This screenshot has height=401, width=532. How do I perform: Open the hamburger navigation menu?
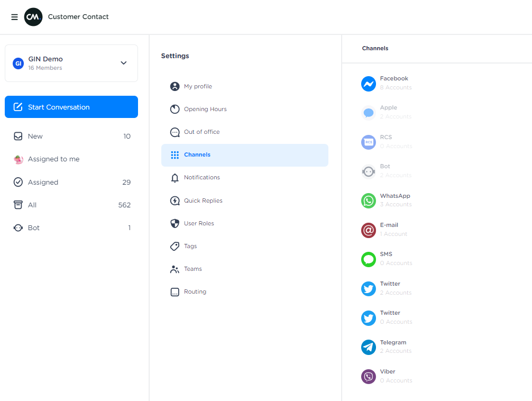coord(14,17)
